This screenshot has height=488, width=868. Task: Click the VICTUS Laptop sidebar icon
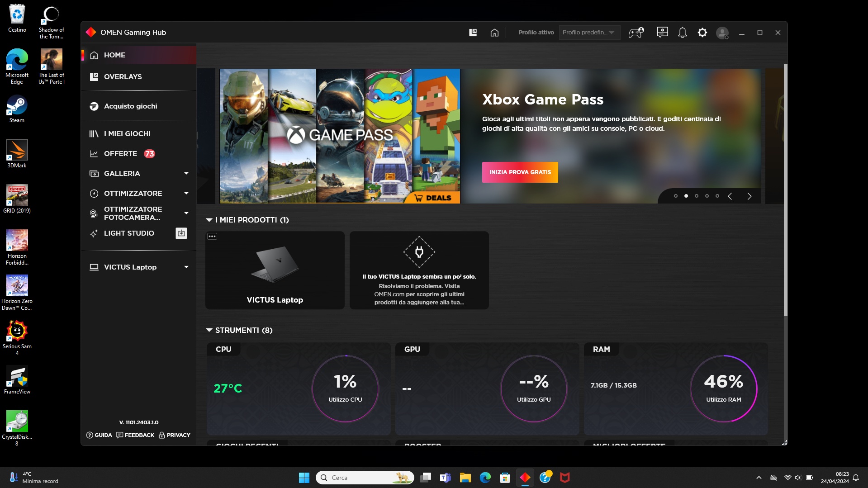[x=94, y=267]
